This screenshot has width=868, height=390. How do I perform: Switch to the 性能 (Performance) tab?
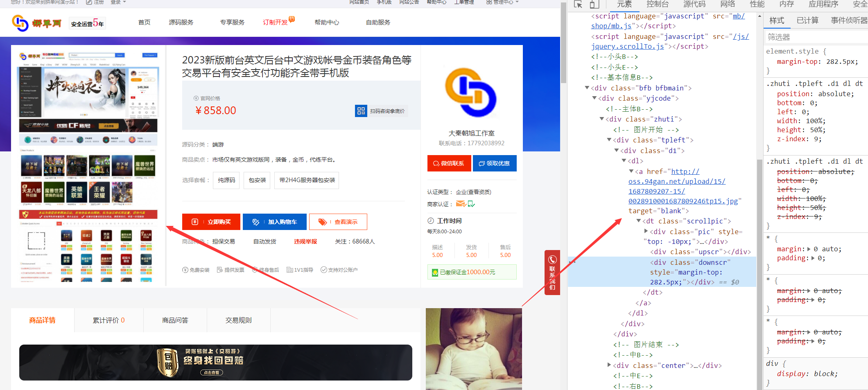[x=757, y=4]
